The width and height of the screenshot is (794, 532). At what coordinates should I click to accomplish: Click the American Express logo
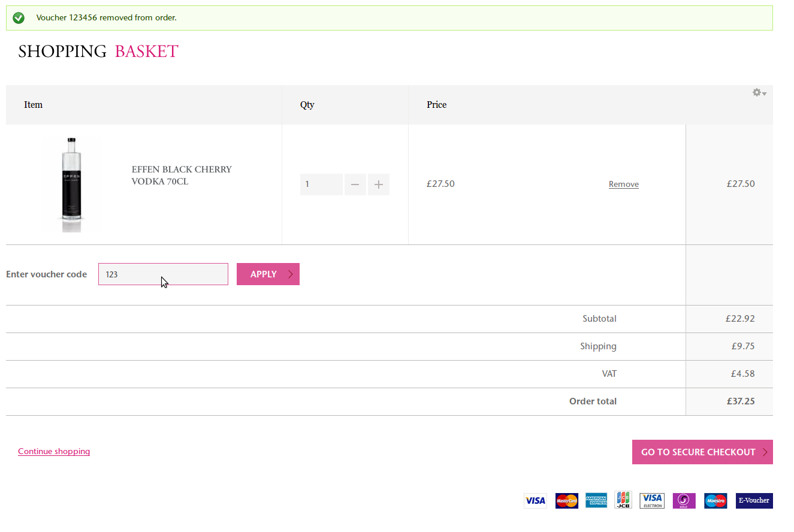(596, 501)
